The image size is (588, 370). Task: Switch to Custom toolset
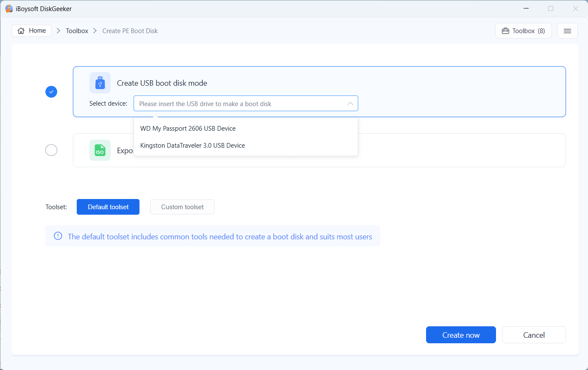coord(182,207)
